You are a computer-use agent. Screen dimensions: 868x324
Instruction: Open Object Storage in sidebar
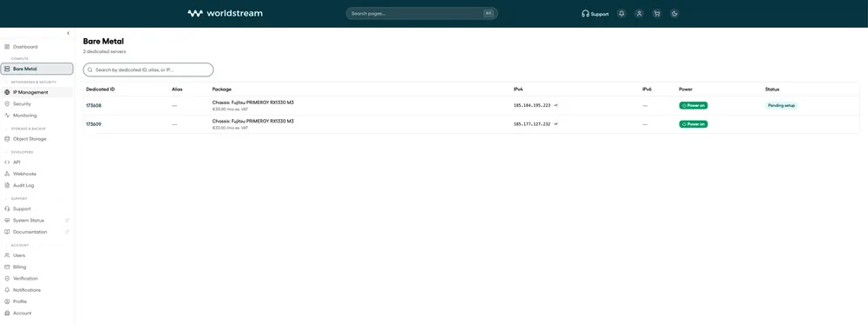tap(36, 138)
